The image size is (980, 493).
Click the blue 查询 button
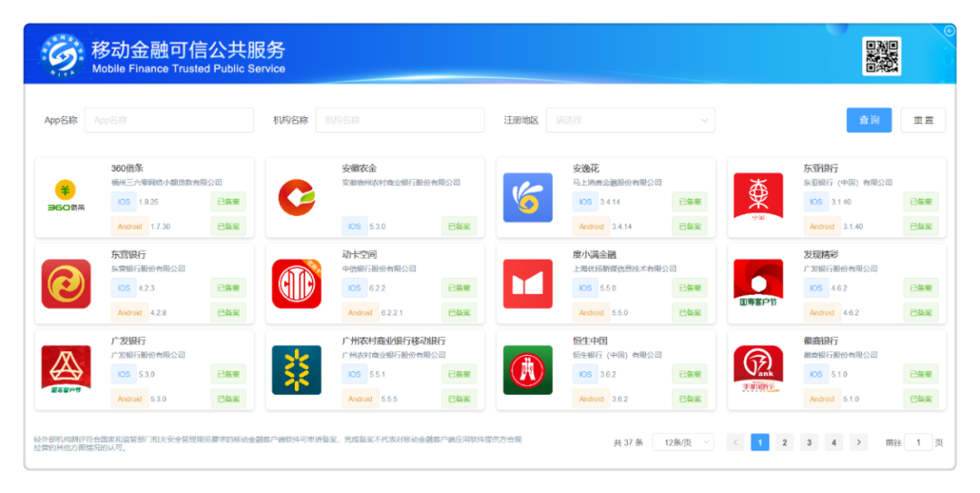tap(868, 120)
